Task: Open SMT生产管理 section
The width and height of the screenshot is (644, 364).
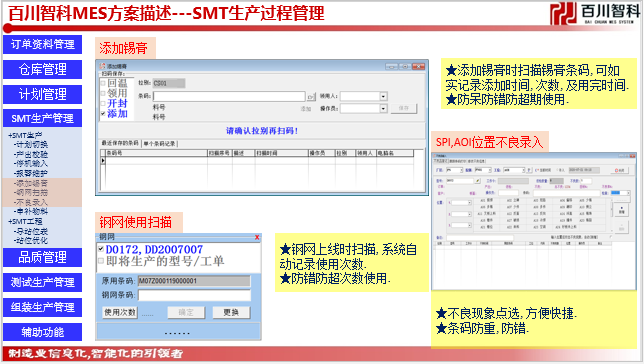Action: point(42,118)
